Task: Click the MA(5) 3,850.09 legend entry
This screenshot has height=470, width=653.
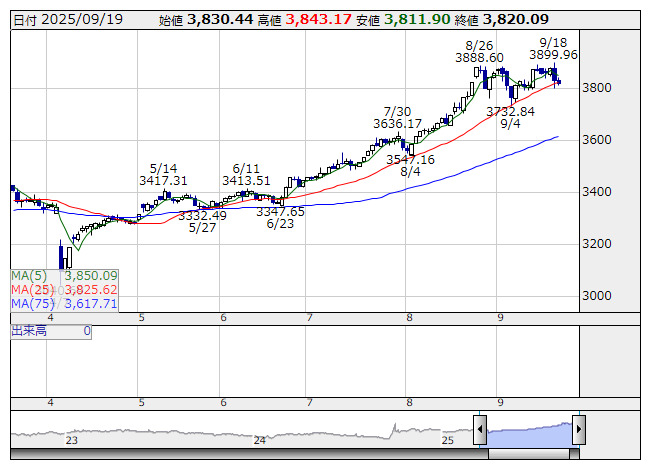Action: pyautogui.click(x=65, y=276)
